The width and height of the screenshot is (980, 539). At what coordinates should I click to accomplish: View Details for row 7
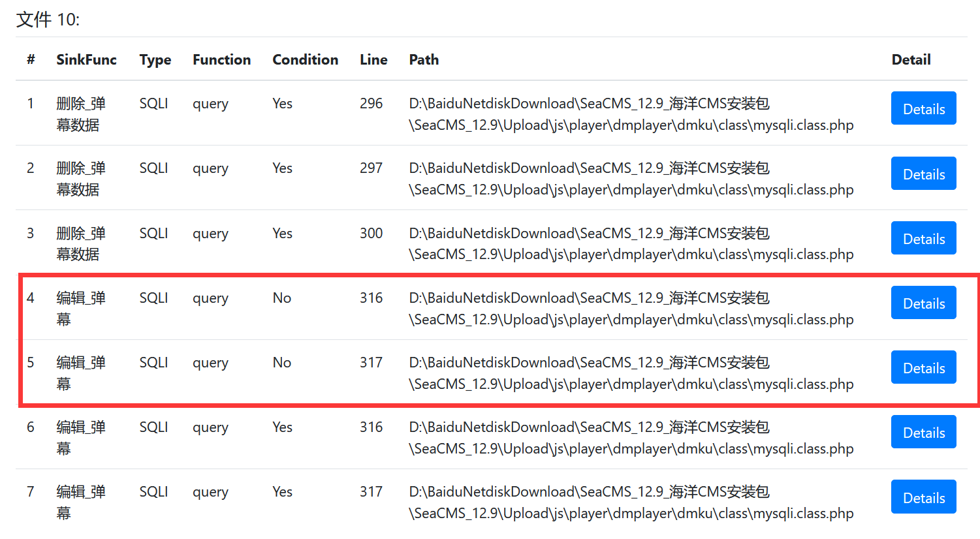pyautogui.click(x=923, y=497)
